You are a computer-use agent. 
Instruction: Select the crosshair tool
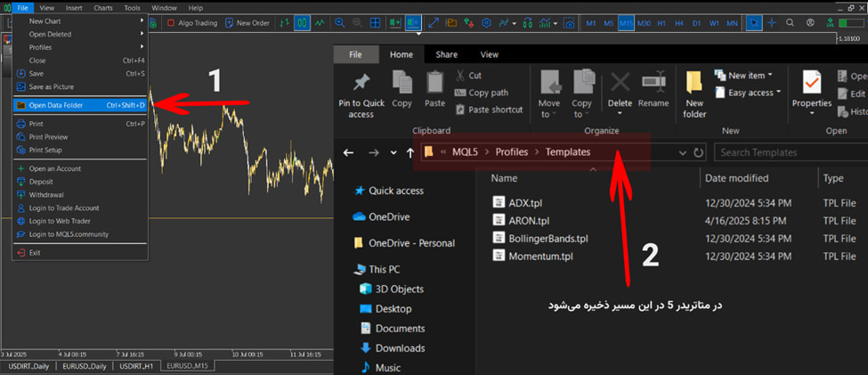(772, 23)
